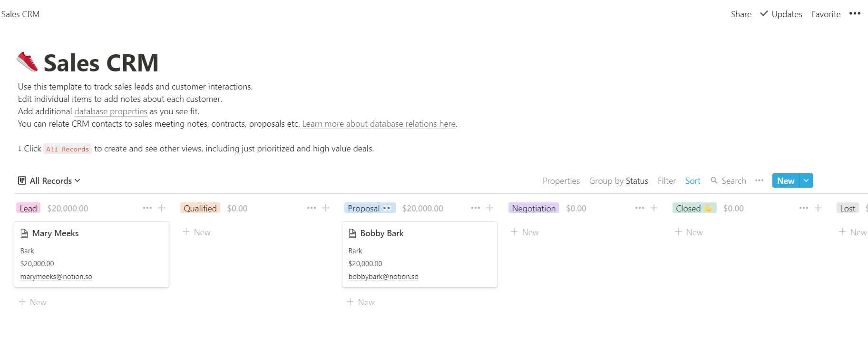
Task: Click the blue Proposal status tag
Action: tap(370, 208)
